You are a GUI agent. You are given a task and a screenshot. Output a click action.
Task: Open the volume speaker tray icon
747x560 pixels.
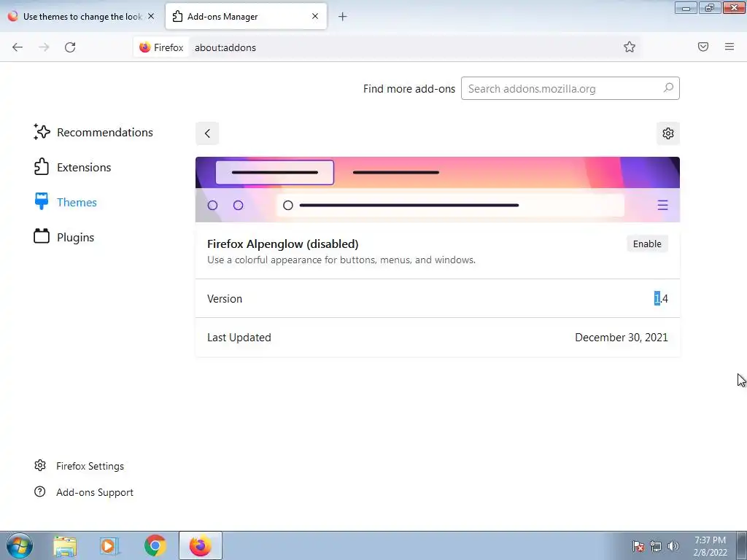[673, 546]
